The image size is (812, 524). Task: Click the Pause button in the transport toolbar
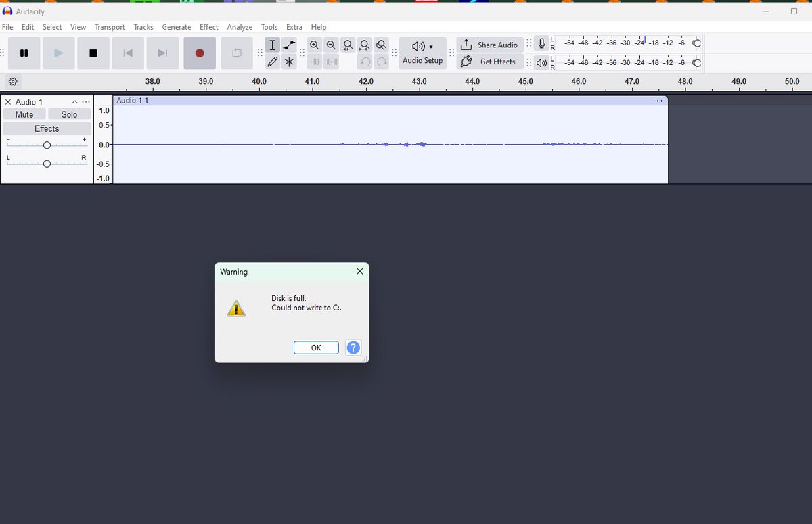click(24, 53)
